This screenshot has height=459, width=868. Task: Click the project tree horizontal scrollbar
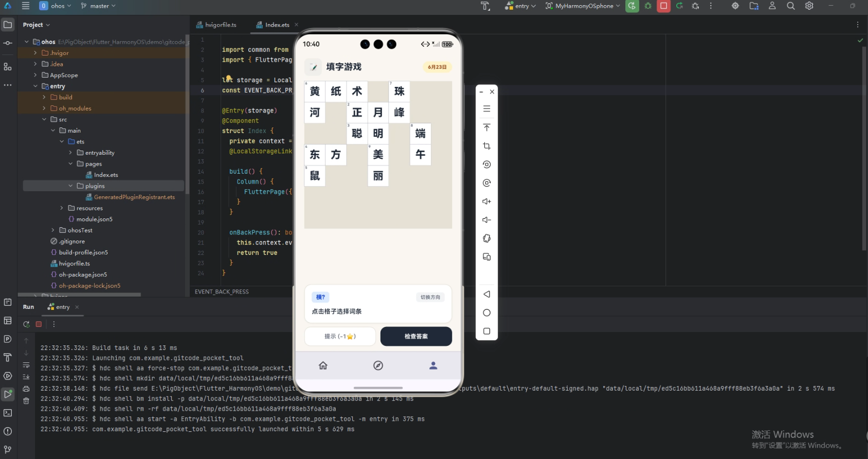coord(79,295)
